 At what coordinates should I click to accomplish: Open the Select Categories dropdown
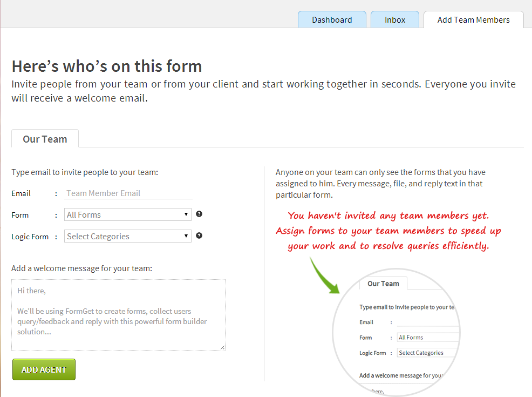[x=127, y=236]
